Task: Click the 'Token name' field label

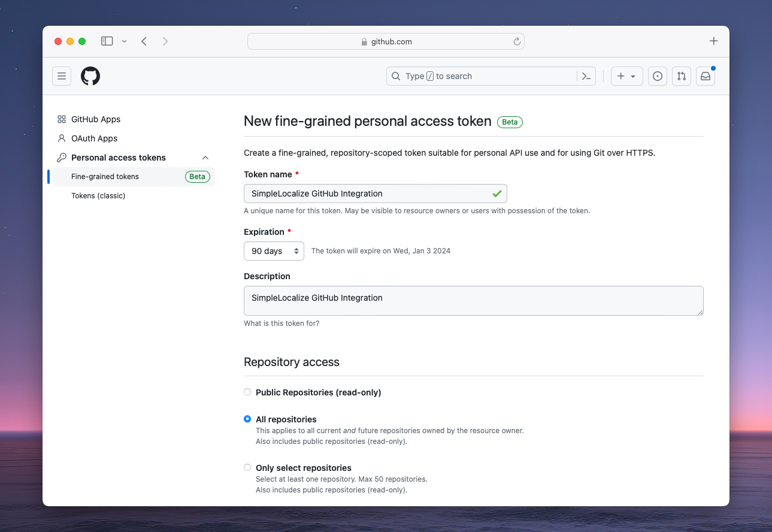Action: [x=268, y=174]
